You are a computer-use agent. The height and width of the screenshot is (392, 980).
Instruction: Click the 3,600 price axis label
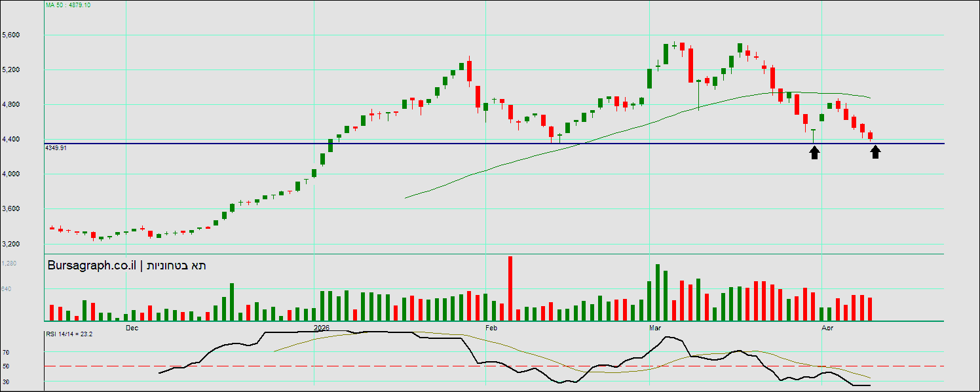11,208
